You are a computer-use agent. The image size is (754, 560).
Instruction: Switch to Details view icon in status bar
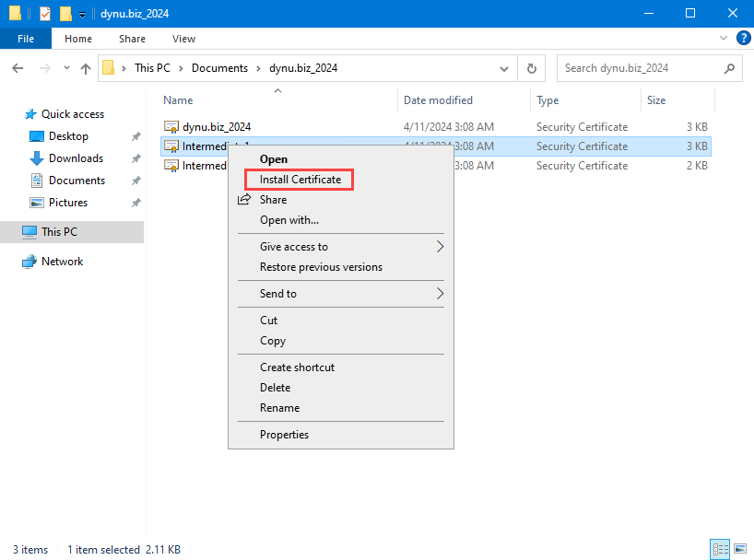tap(720, 549)
